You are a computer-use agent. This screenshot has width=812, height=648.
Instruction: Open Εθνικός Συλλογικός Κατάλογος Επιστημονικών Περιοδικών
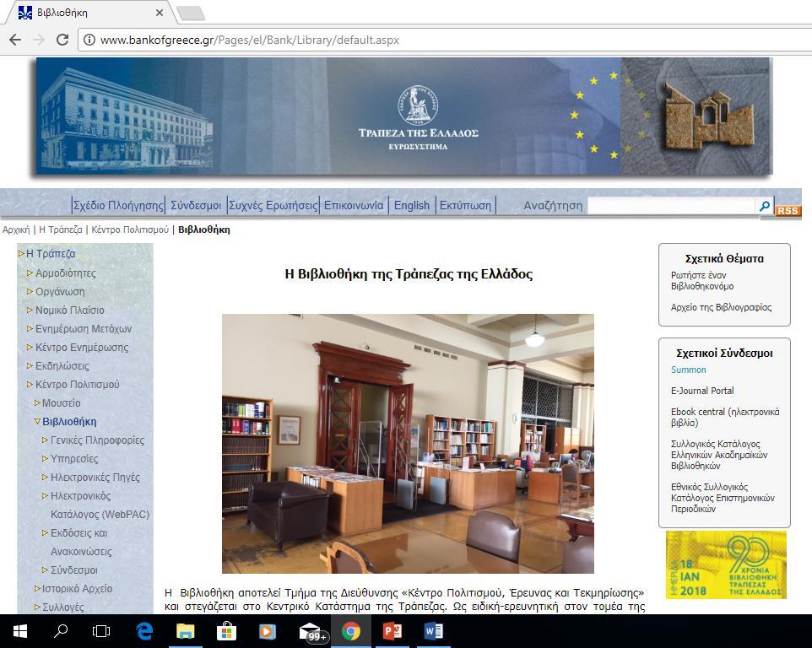point(723,498)
